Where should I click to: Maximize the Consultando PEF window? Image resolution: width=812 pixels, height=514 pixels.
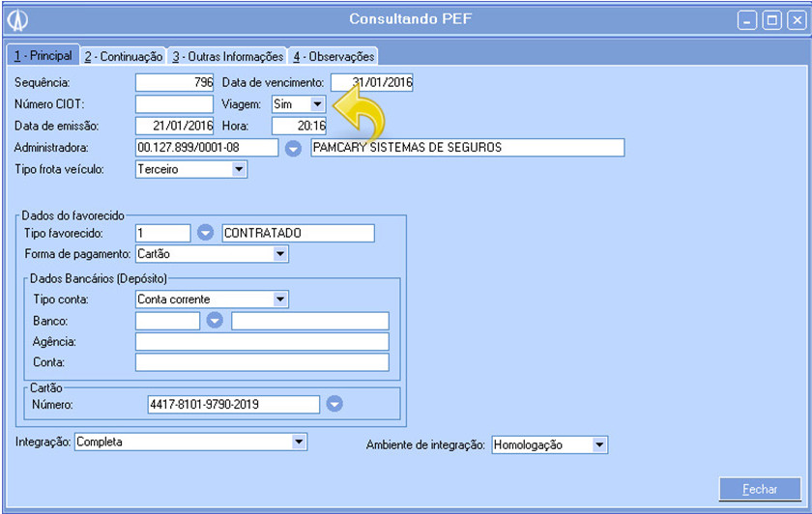771,19
